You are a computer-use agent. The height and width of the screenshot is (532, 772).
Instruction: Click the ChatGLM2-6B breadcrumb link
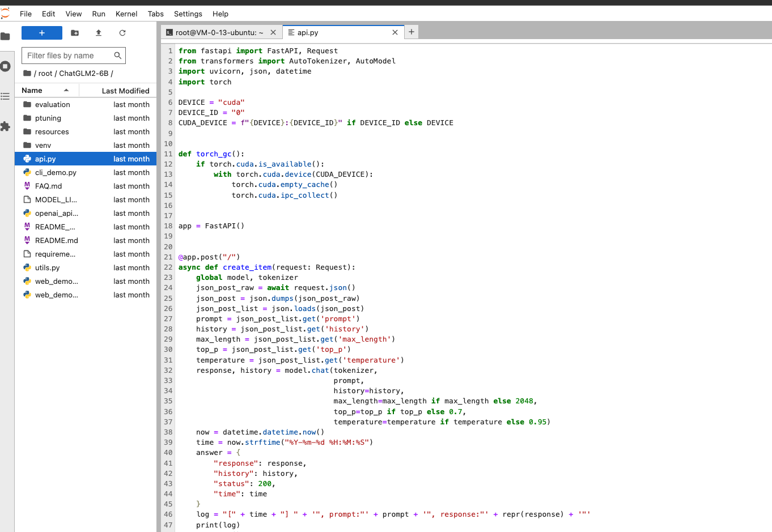click(84, 73)
